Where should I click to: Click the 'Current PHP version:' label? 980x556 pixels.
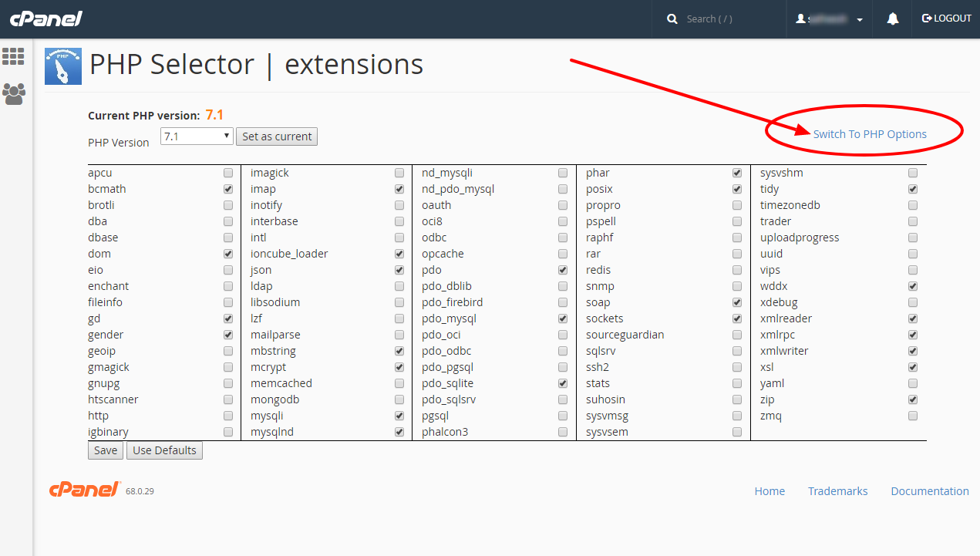(x=143, y=116)
